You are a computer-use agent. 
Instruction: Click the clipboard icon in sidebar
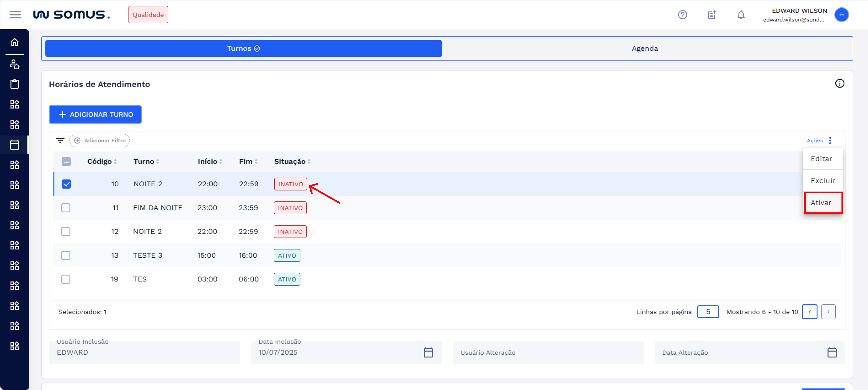(x=14, y=84)
